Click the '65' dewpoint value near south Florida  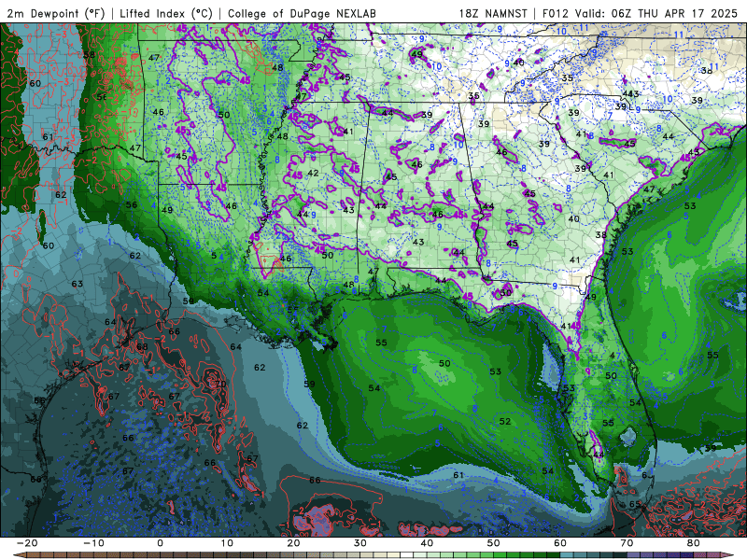635,504
